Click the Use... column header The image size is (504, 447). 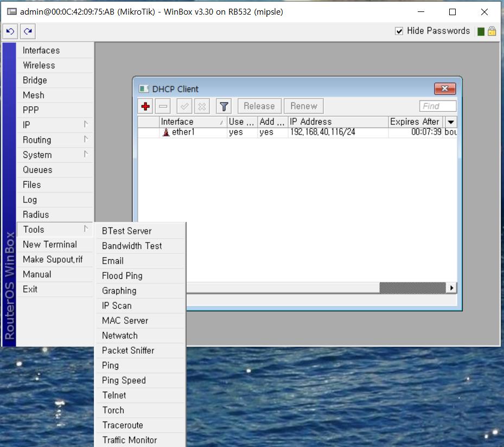click(242, 122)
